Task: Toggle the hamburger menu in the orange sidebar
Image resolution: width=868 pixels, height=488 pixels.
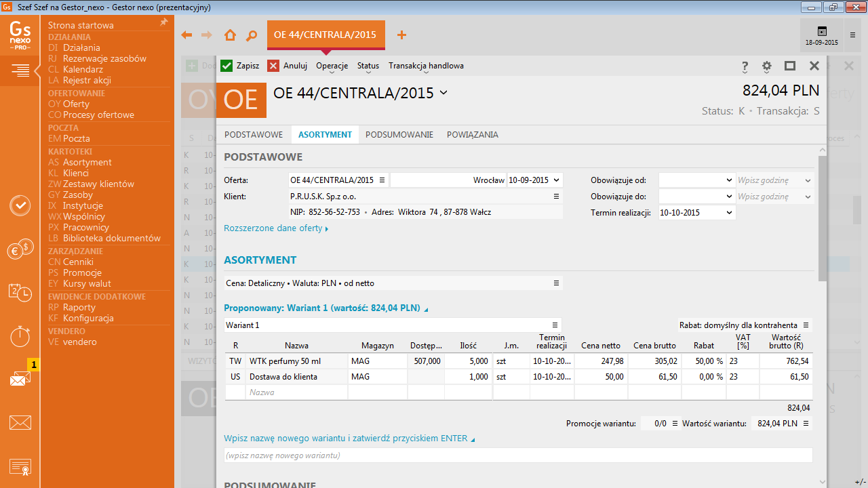Action: click(20, 70)
